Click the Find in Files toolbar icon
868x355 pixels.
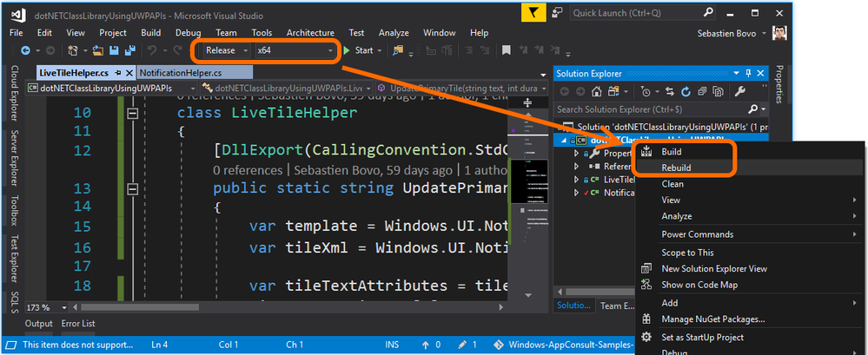(398, 50)
